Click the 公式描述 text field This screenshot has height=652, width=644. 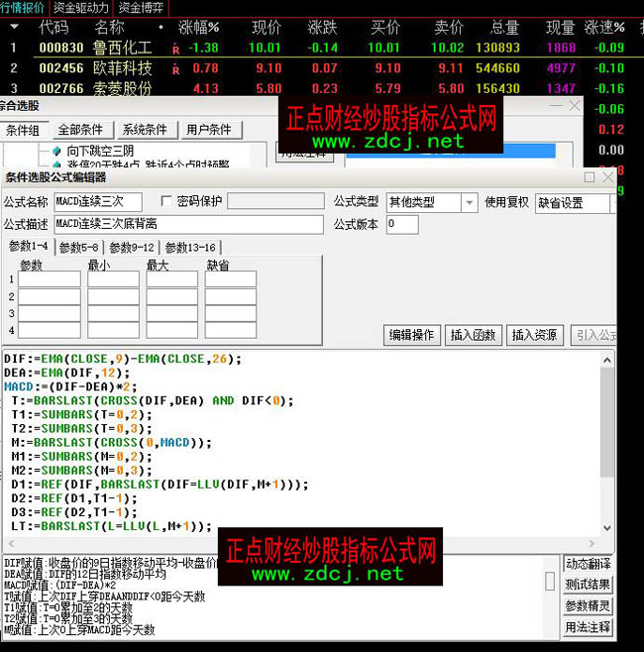[188, 225]
